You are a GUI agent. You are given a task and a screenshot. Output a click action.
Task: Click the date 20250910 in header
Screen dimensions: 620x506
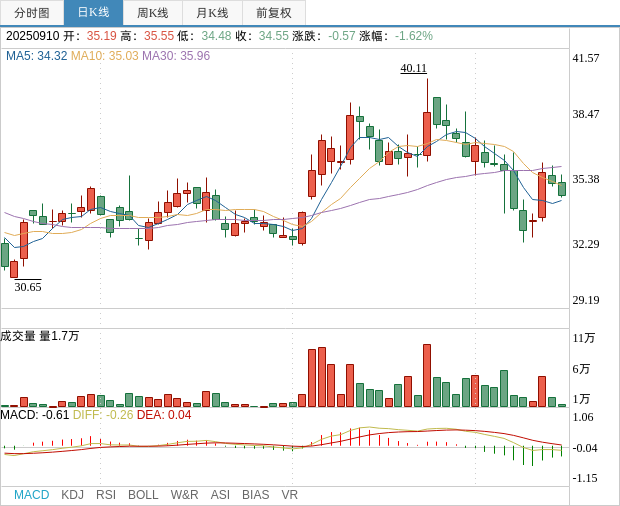[x=32, y=36]
